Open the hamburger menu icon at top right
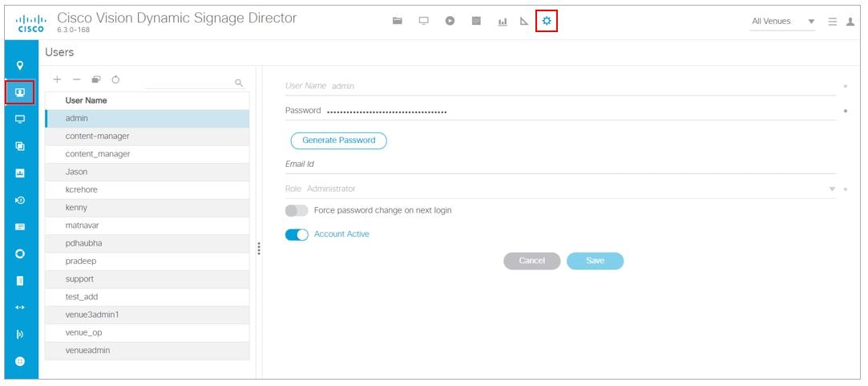 point(833,22)
